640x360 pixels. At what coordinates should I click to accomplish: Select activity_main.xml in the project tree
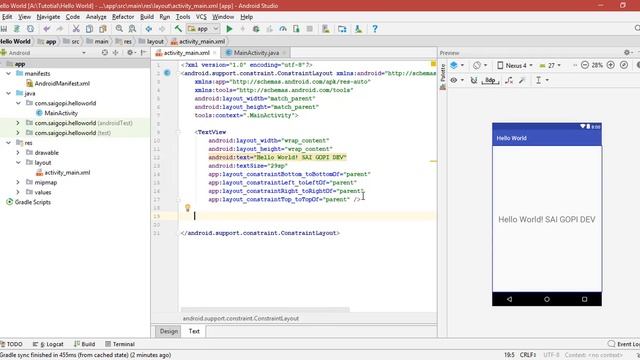[x=67, y=173]
